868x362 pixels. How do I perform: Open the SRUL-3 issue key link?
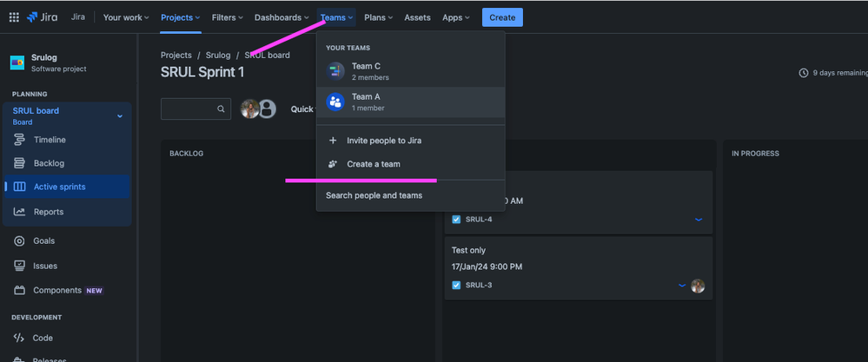coord(479,286)
